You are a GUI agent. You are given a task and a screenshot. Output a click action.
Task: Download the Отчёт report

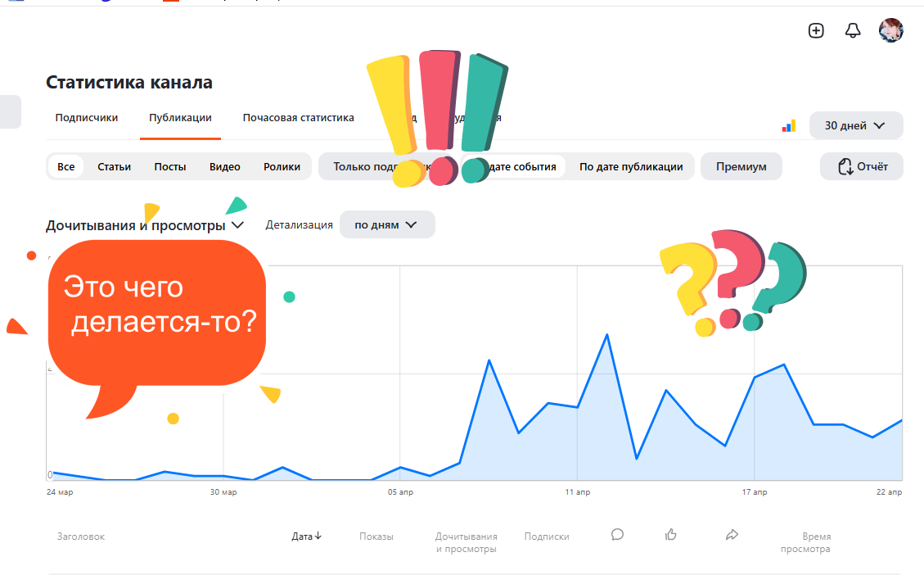click(x=862, y=166)
